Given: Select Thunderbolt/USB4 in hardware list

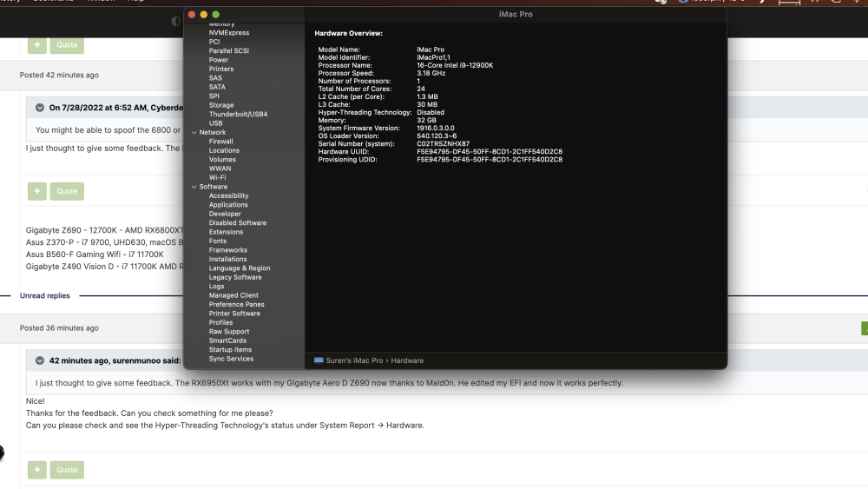Looking at the screenshot, I should pyautogui.click(x=238, y=114).
